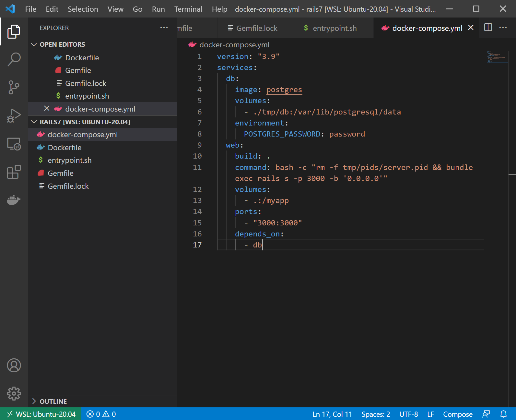Open entrypoint.sh in RAILS7 folder

[102, 160]
